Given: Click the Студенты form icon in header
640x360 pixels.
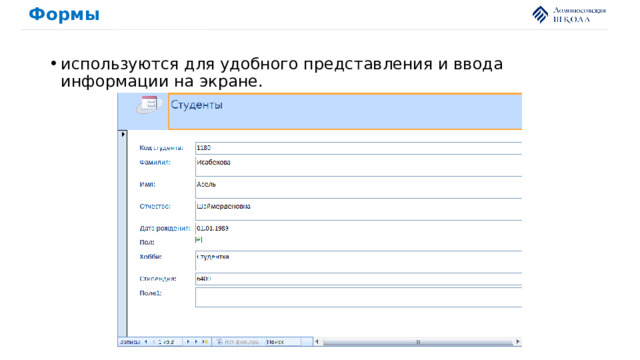Looking at the screenshot, I should coord(149,105).
